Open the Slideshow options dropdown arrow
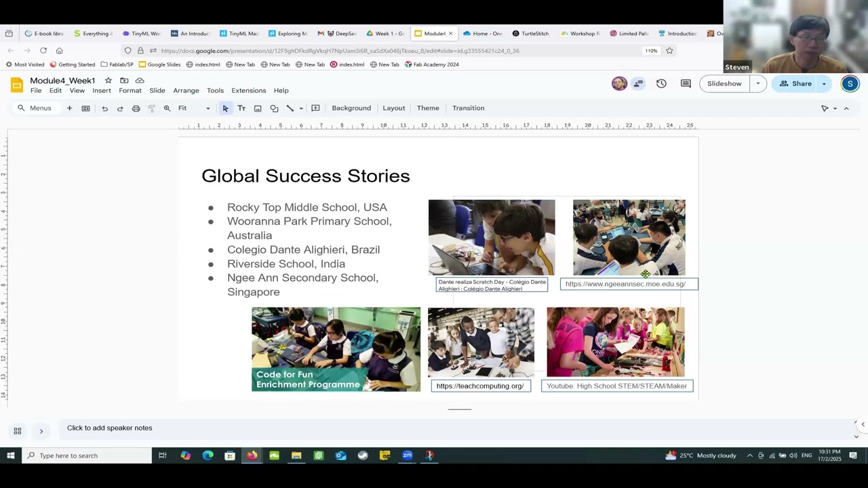The image size is (868, 488). pyautogui.click(x=758, y=83)
